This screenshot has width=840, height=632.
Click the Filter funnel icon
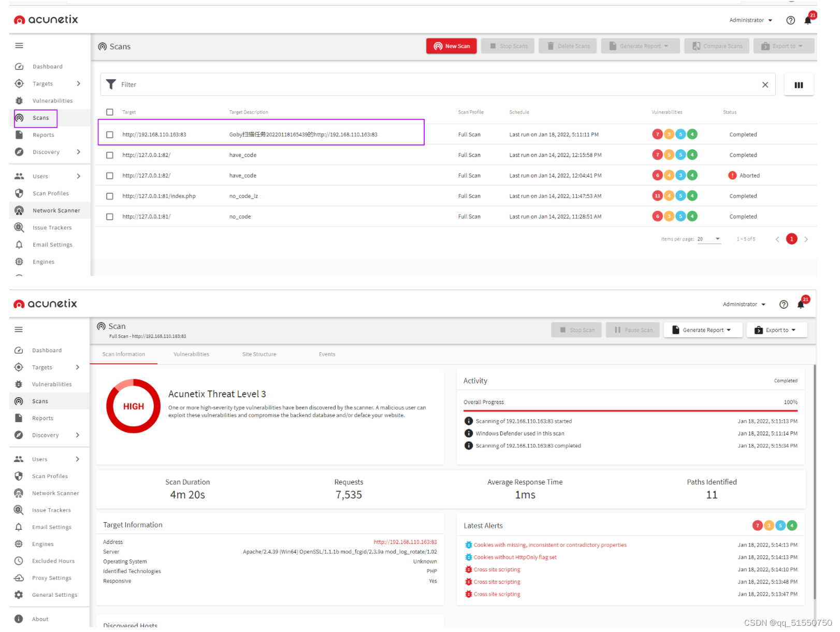point(111,84)
